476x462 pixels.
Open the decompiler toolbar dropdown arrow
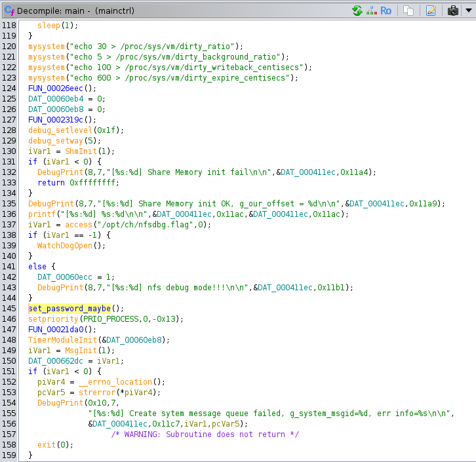tap(469, 10)
